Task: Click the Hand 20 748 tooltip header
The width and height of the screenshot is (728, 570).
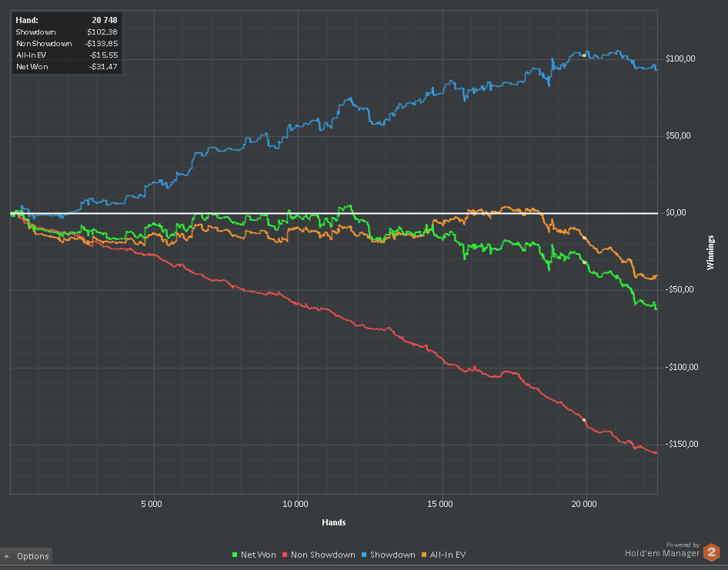Action: tap(66, 20)
